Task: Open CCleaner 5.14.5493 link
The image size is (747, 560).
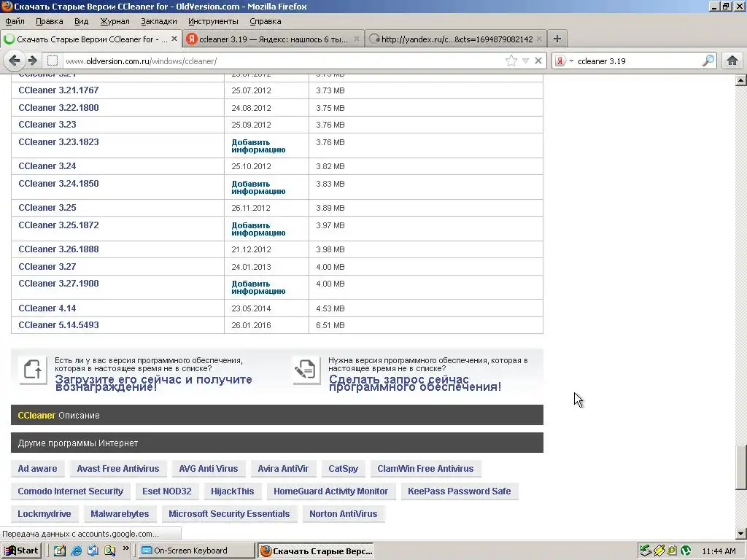Action: 58,325
